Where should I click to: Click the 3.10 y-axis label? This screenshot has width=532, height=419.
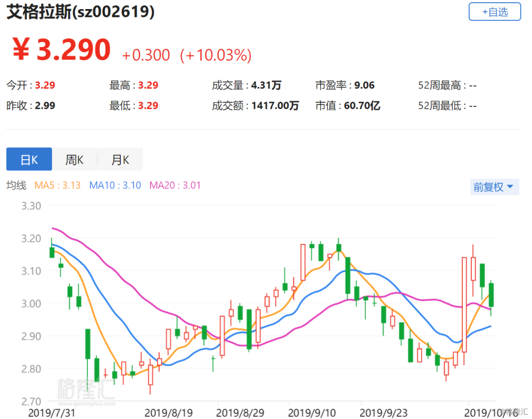(31, 271)
